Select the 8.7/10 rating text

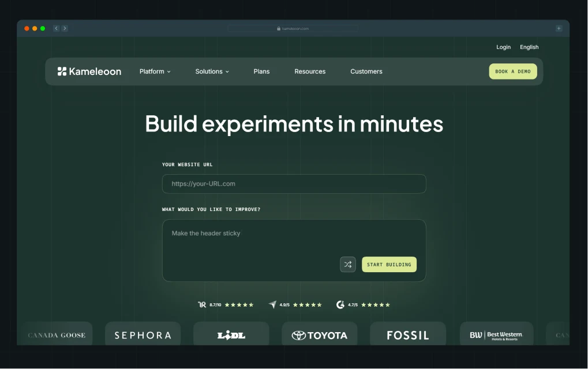(x=215, y=305)
